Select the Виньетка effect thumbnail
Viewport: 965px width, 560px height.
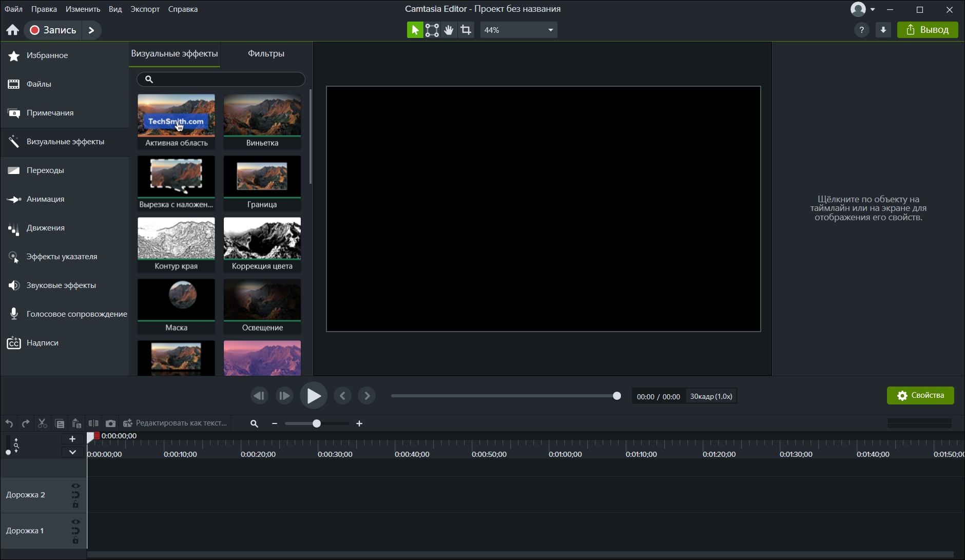(x=262, y=121)
